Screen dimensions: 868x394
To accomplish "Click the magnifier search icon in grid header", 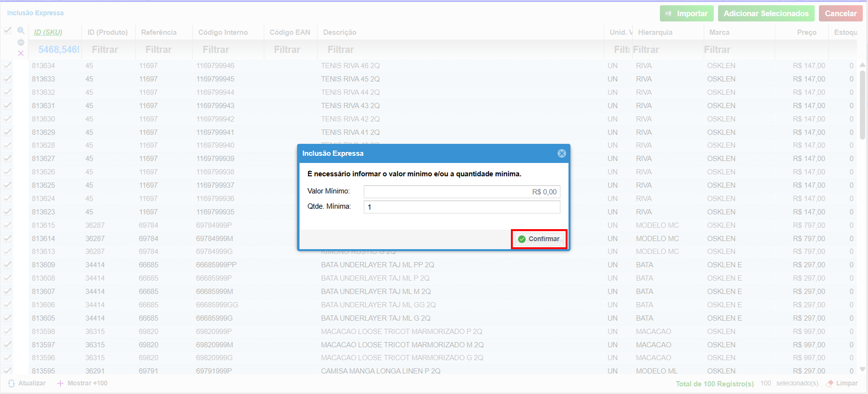I will point(20,30).
